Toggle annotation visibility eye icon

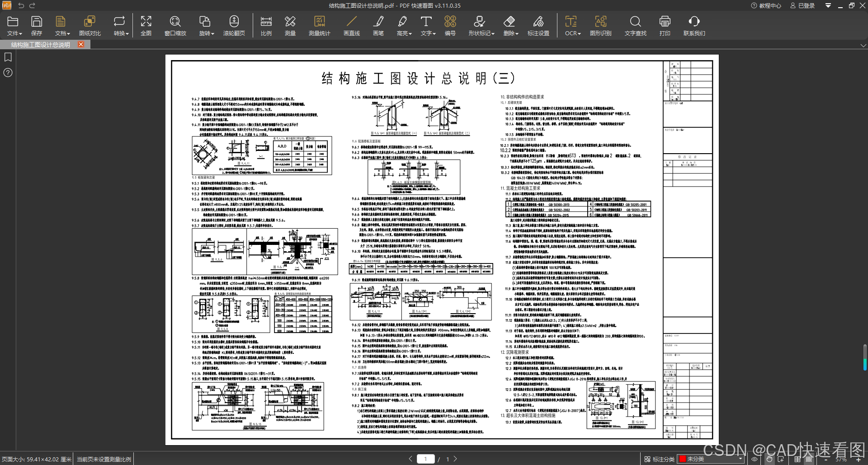(755, 459)
